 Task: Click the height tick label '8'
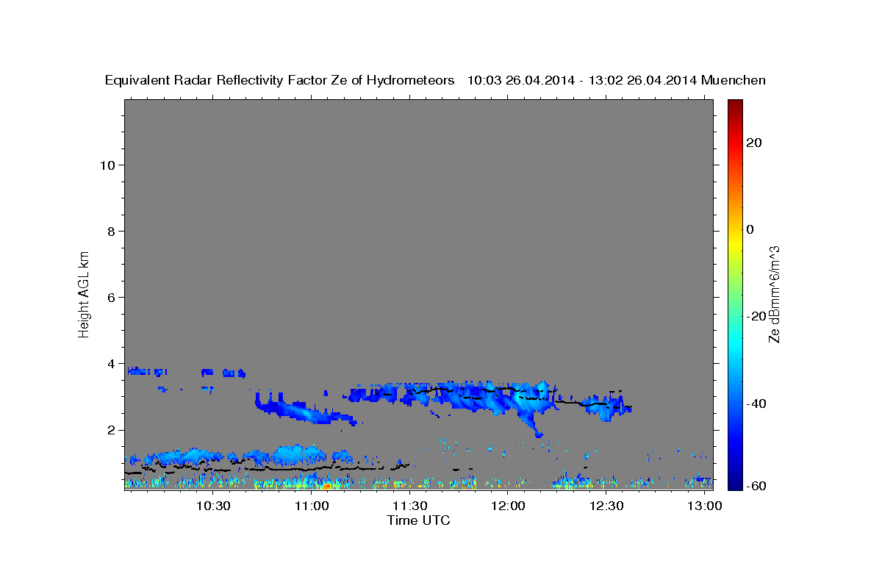tap(112, 231)
